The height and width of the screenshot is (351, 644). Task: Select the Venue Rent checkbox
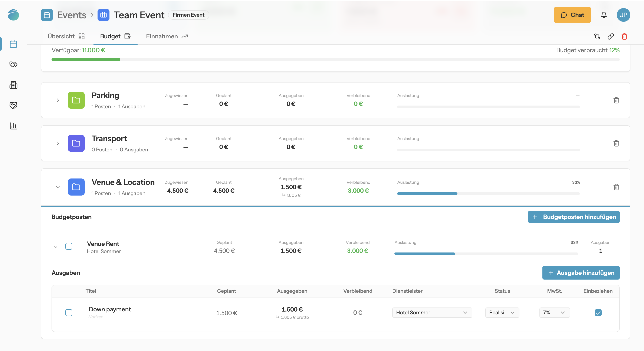[x=69, y=246]
